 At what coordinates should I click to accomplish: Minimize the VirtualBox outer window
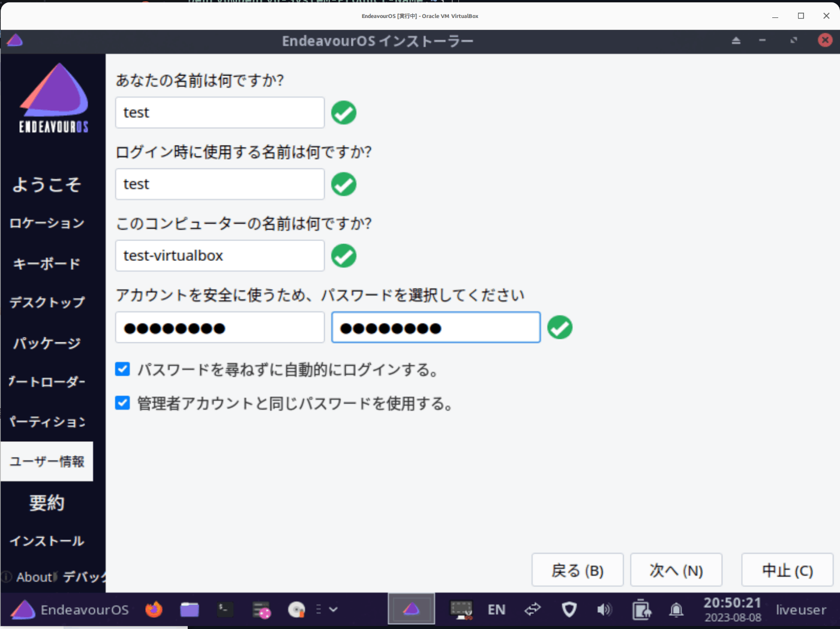775,16
